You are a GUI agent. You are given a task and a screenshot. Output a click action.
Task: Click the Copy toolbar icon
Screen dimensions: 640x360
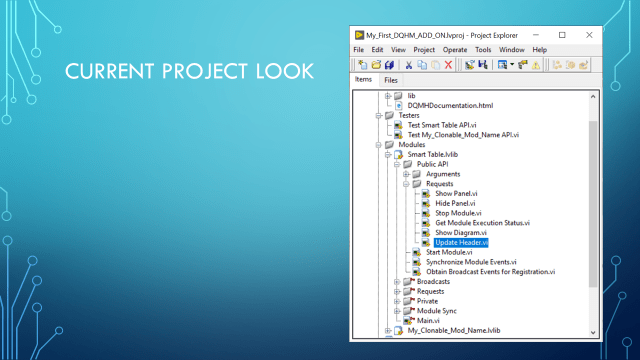422,65
